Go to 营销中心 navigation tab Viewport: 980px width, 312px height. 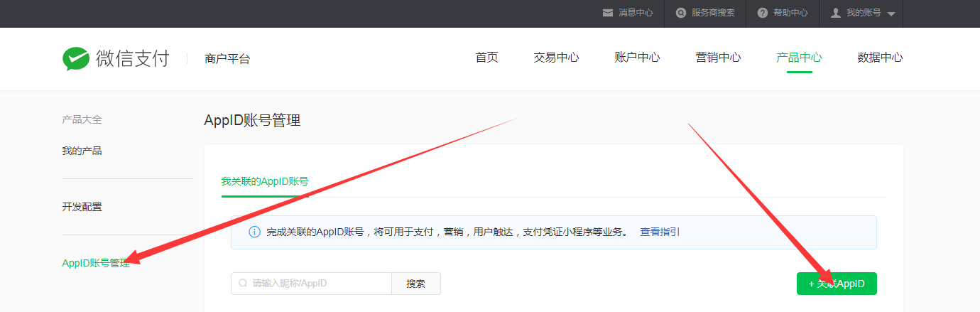tap(718, 58)
